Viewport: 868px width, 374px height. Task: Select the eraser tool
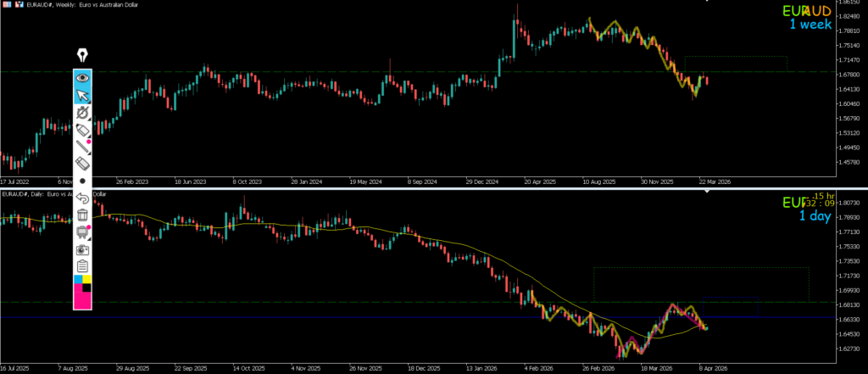point(82,163)
